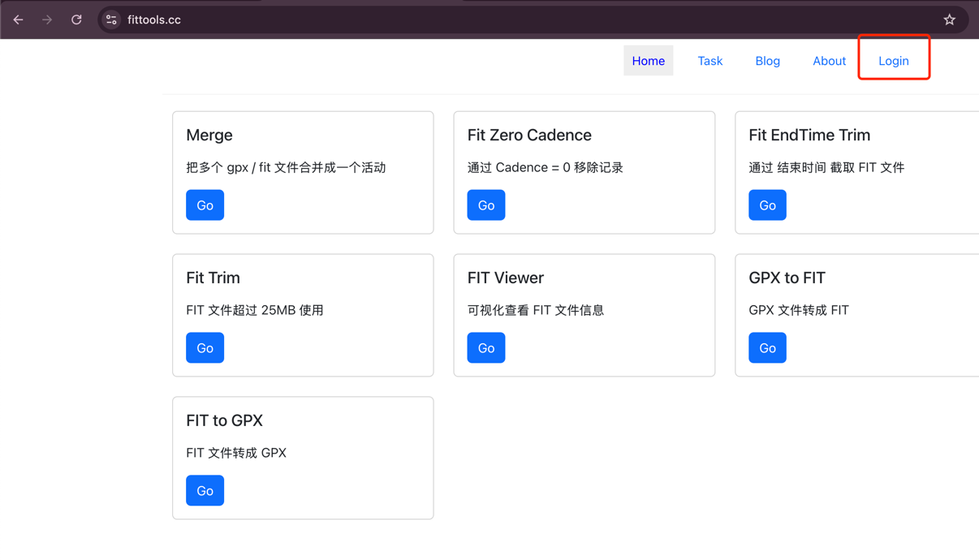Reload the page with refresh icon
The width and height of the screenshot is (979, 560).
pos(76,19)
